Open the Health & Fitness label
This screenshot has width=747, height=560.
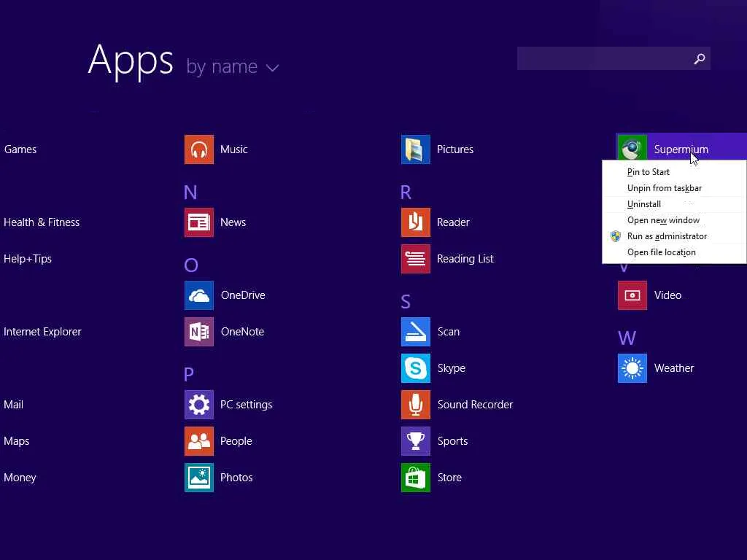click(42, 222)
